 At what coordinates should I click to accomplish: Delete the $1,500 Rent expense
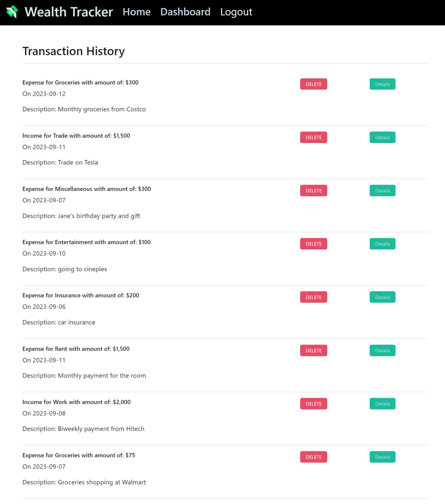[x=313, y=350]
